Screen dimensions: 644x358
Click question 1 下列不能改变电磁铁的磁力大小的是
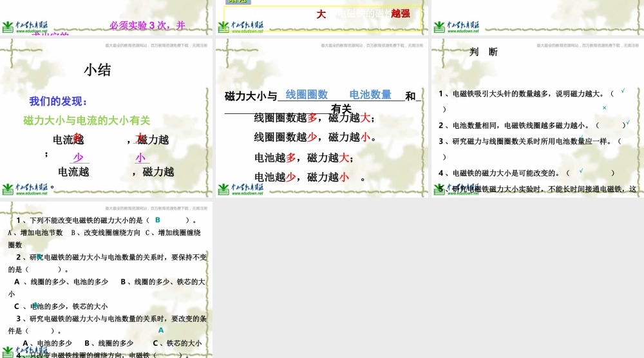click(x=106, y=220)
